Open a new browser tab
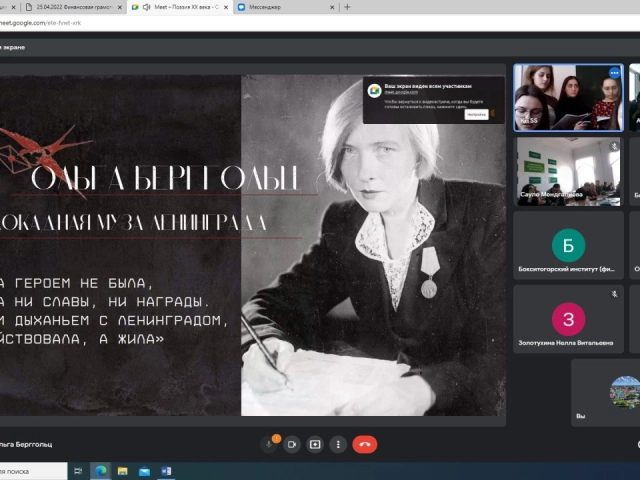 tap(347, 7)
